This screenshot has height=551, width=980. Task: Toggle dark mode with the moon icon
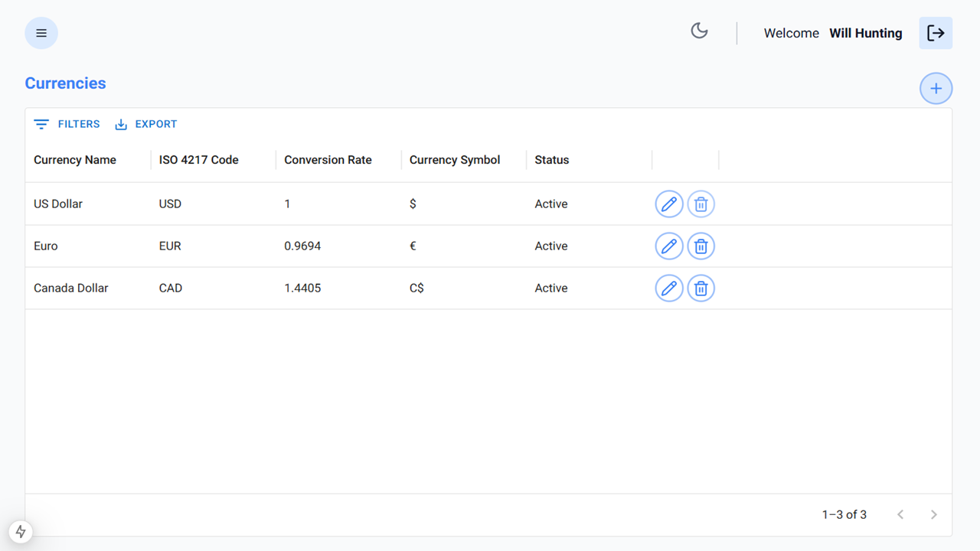(699, 30)
